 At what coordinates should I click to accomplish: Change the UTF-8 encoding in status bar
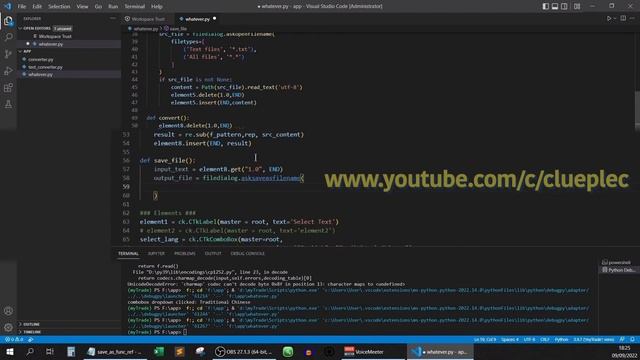[x=529, y=340]
